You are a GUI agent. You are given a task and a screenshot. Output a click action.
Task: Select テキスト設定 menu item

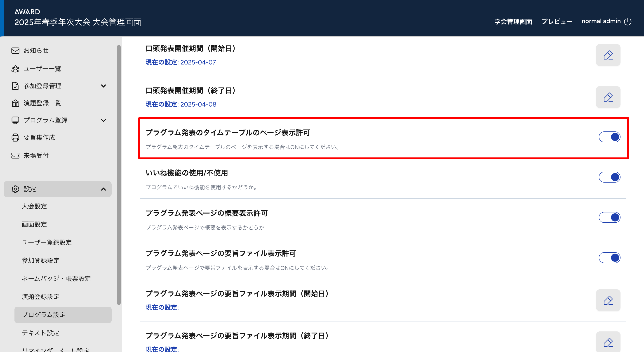click(40, 333)
